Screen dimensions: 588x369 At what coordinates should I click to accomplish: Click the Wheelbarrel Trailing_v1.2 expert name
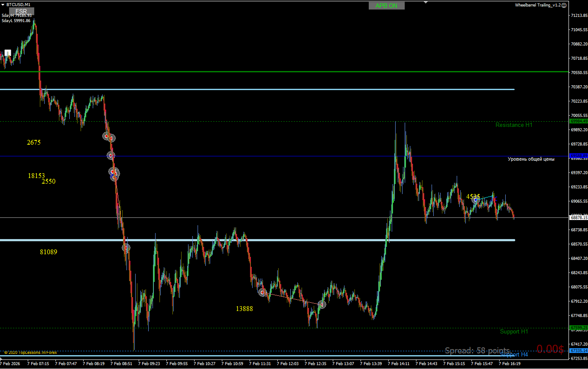point(538,5)
